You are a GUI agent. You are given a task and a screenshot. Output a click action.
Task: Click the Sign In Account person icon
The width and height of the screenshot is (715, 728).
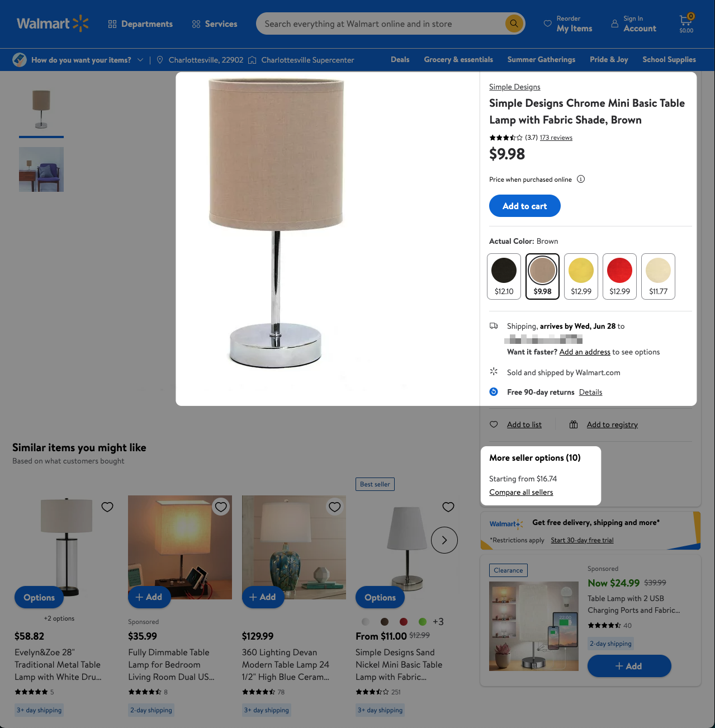click(x=615, y=24)
